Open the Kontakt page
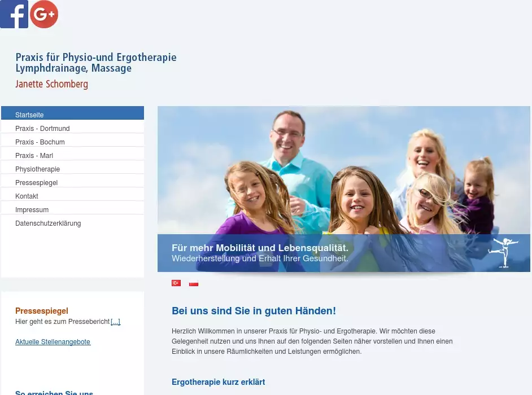This screenshot has height=395, width=532. (x=27, y=196)
